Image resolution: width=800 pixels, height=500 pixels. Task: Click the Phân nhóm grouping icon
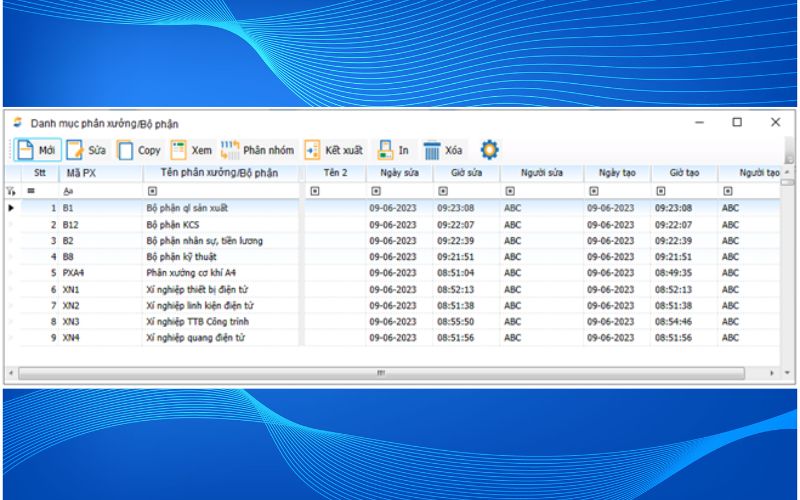[x=229, y=150]
